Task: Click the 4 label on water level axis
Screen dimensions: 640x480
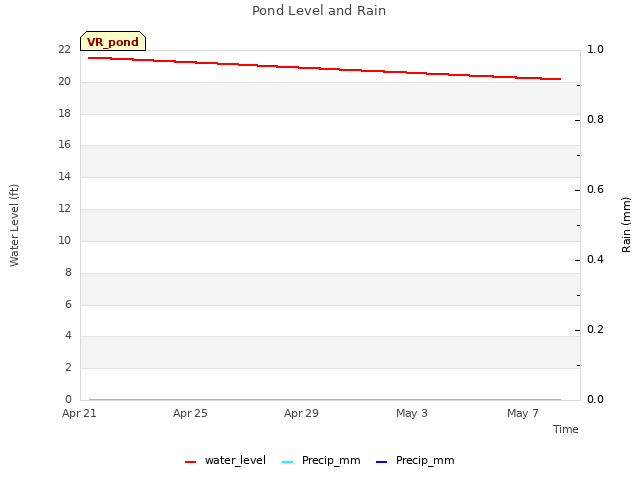Action: tap(68, 336)
